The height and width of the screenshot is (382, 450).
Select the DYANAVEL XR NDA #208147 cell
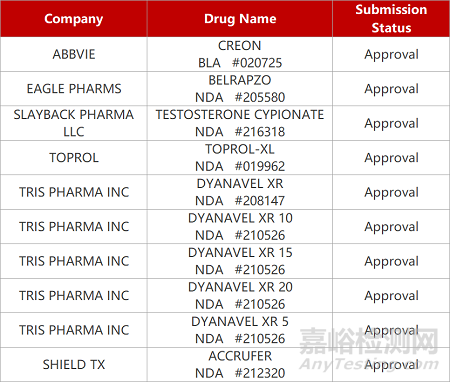pyautogui.click(x=240, y=192)
